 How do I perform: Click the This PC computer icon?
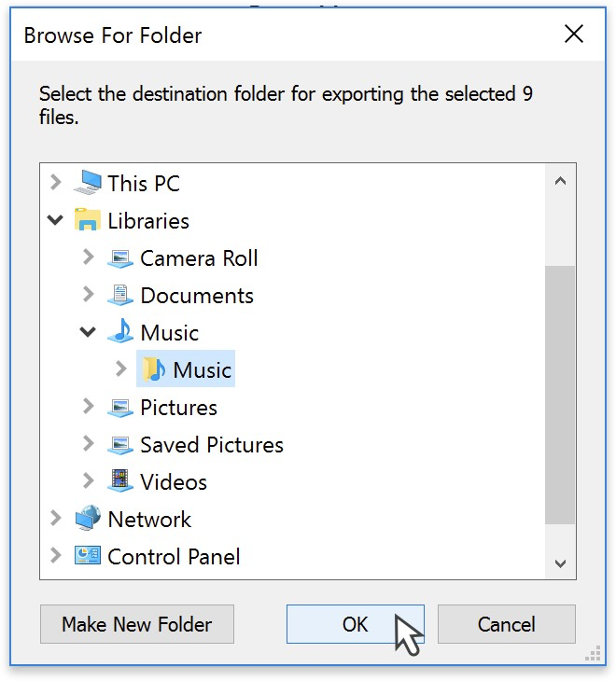tap(88, 183)
